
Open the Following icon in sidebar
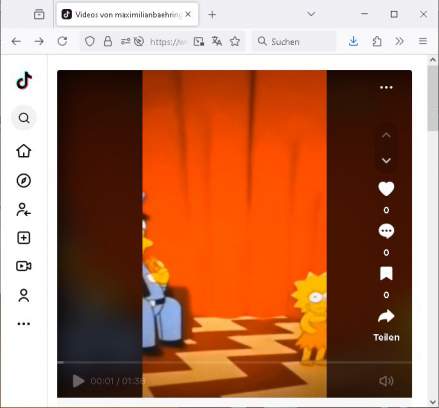(24, 210)
